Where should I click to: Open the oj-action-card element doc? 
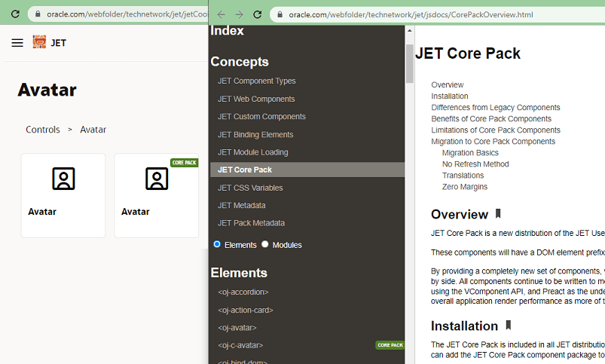pyautogui.click(x=246, y=310)
